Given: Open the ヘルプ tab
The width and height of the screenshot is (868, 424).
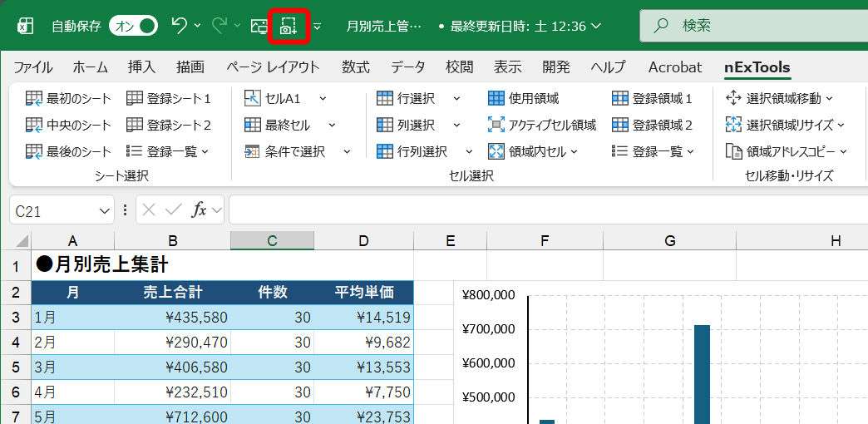Looking at the screenshot, I should [x=608, y=67].
